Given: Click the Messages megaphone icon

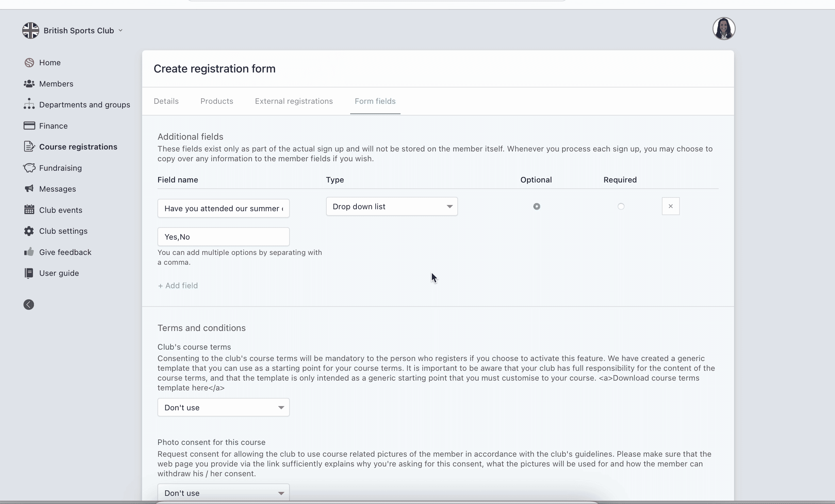Looking at the screenshot, I should (x=29, y=189).
